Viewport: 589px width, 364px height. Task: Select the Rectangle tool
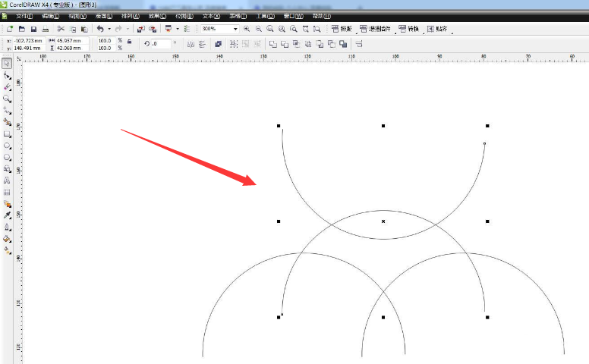tap(7, 133)
